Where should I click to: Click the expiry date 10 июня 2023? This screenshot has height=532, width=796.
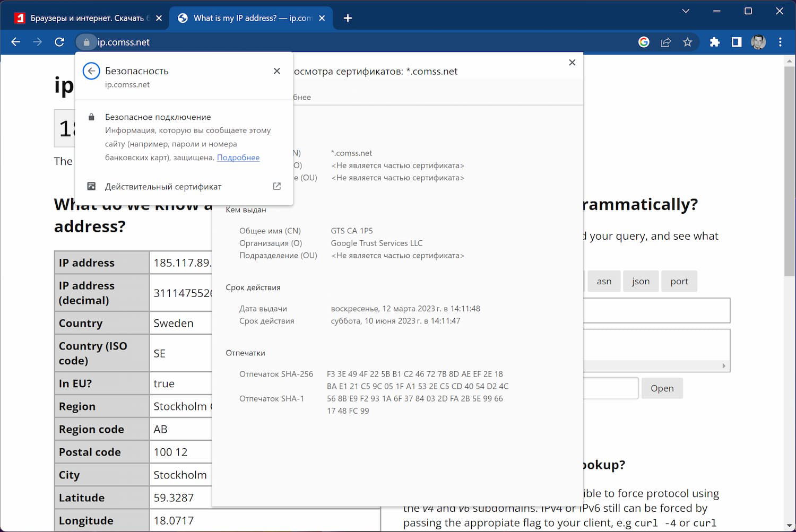[x=395, y=321]
